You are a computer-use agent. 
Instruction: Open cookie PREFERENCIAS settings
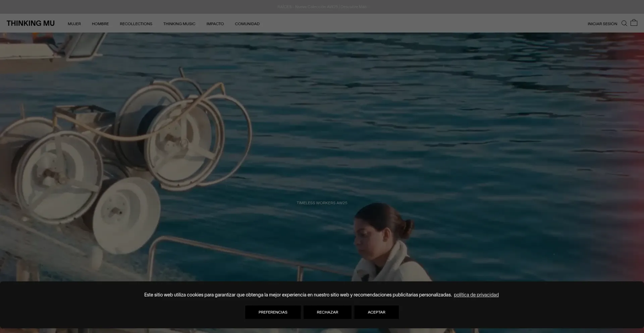[273, 312]
